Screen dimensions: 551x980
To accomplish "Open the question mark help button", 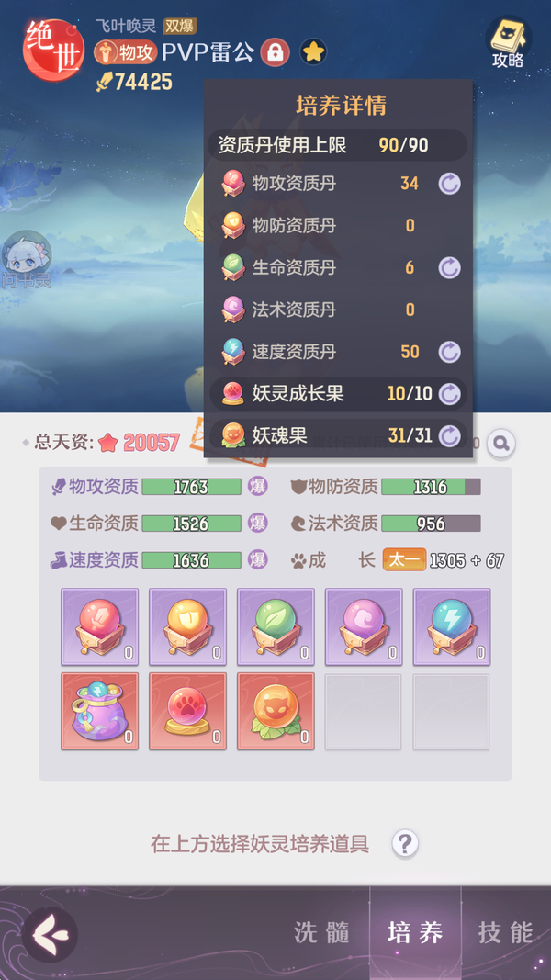I will [405, 844].
